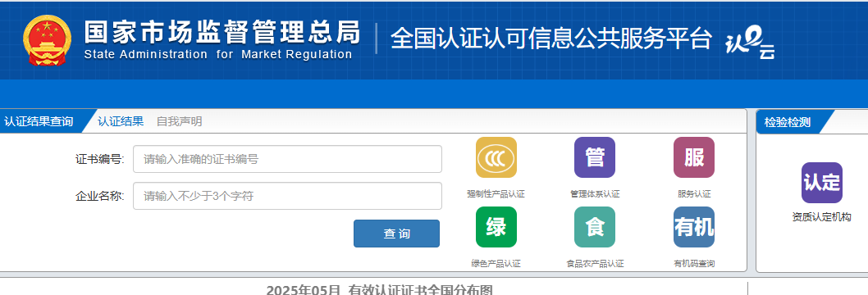This screenshot has height=295, width=868.
Task: Click the 企业名称 label
Action: [99, 196]
